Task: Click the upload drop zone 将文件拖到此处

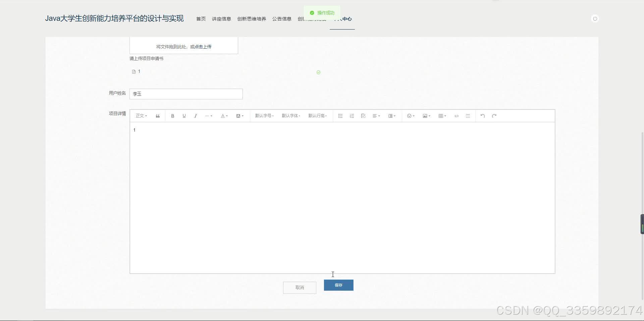Action: click(x=184, y=46)
